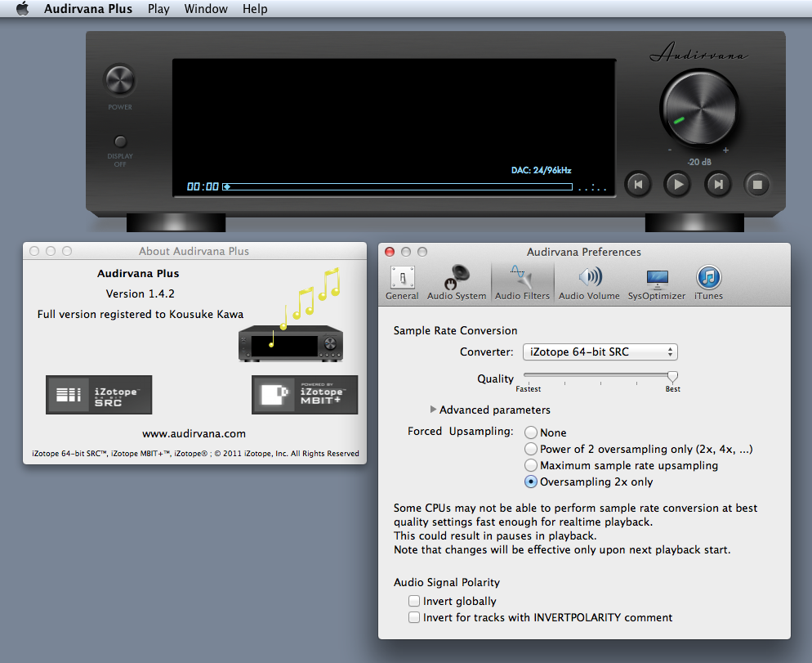Expand the Advanced parameters section
The height and width of the screenshot is (663, 812).
(x=434, y=410)
